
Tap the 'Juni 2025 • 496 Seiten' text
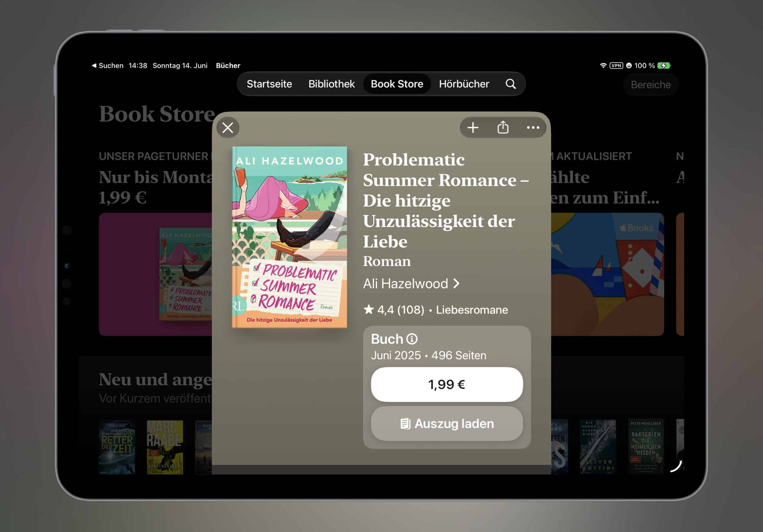[x=428, y=355]
